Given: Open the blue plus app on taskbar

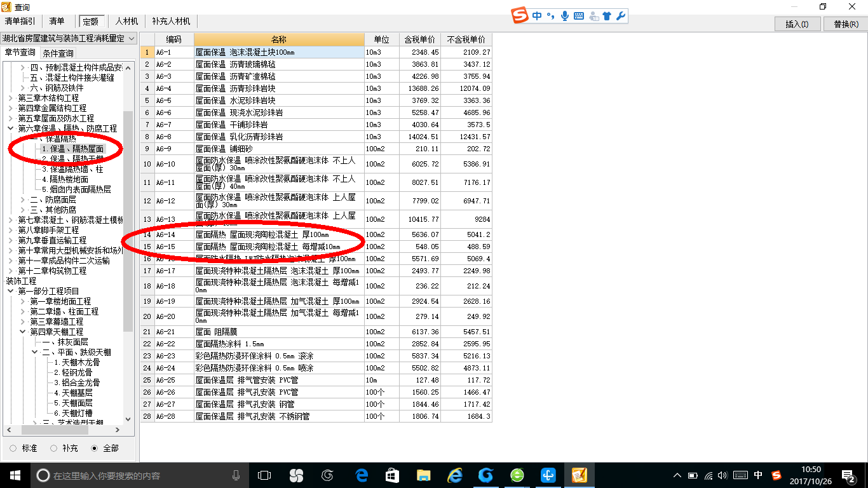Looking at the screenshot, I should 548,475.
